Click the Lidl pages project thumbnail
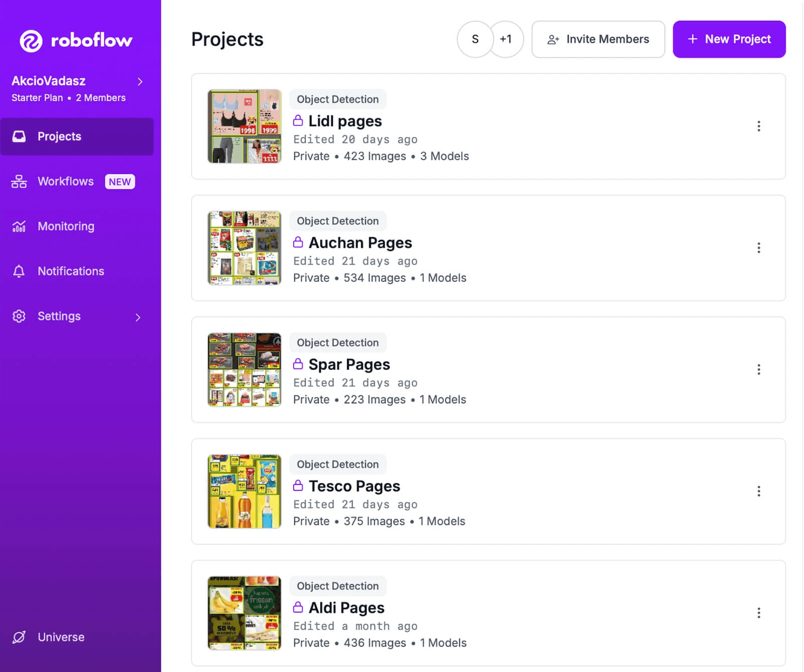 tap(244, 126)
